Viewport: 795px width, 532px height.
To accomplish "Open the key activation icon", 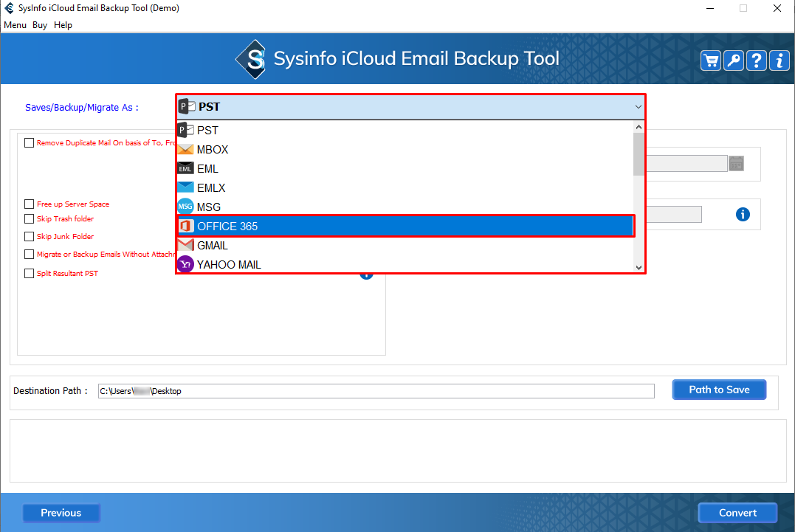I will point(734,61).
